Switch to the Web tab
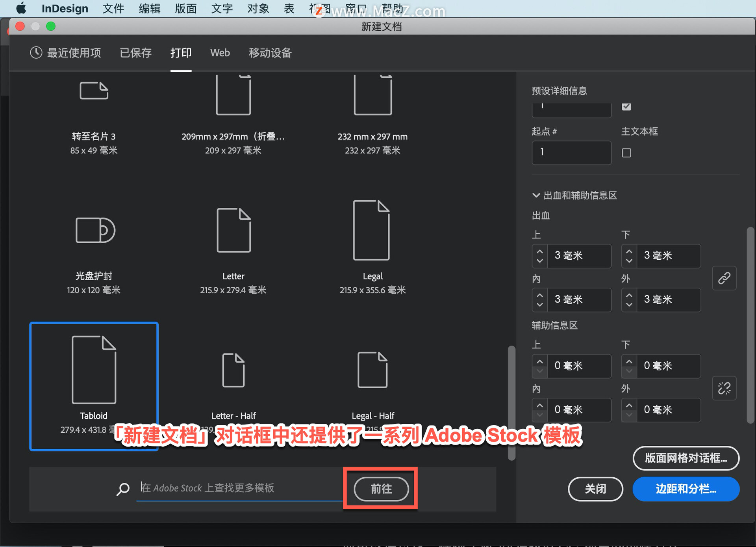The height and width of the screenshot is (547, 756). point(220,52)
